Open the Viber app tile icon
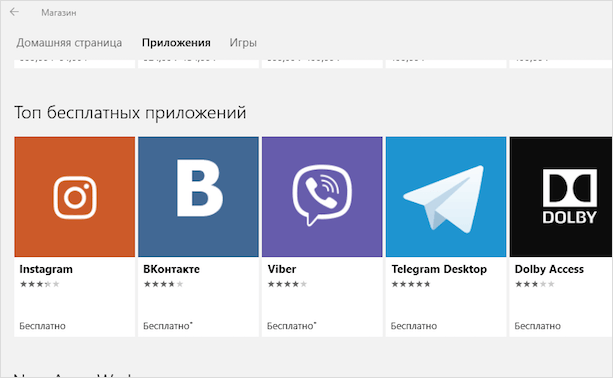 322,197
